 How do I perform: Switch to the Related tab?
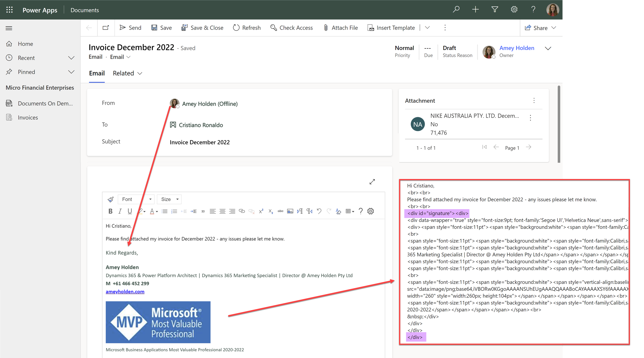click(124, 73)
